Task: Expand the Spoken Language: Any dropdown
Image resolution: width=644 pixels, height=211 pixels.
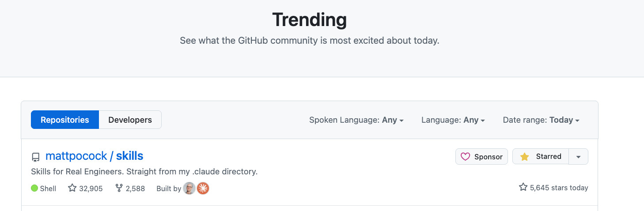Action: (356, 120)
